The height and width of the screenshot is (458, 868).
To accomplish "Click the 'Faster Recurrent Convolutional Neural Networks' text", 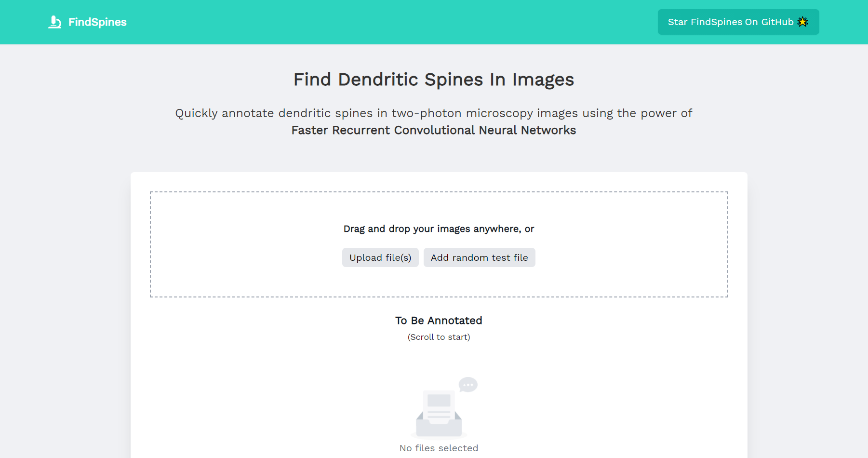I will (433, 130).
